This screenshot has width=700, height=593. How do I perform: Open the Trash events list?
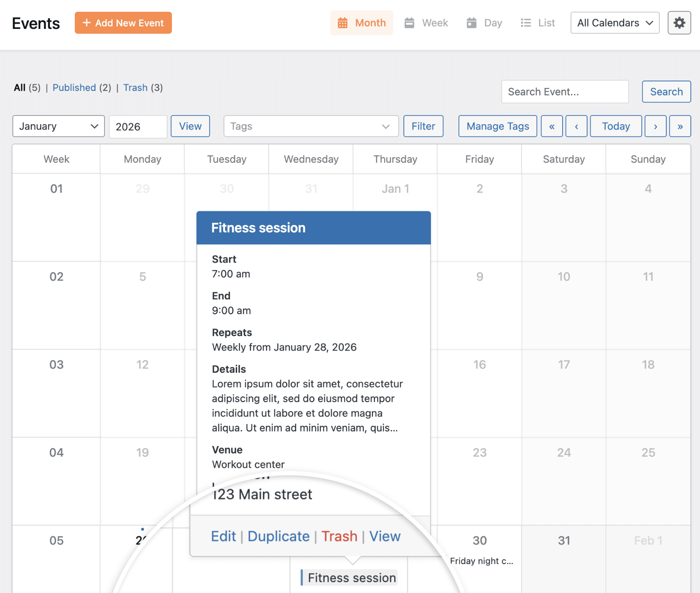click(x=136, y=88)
